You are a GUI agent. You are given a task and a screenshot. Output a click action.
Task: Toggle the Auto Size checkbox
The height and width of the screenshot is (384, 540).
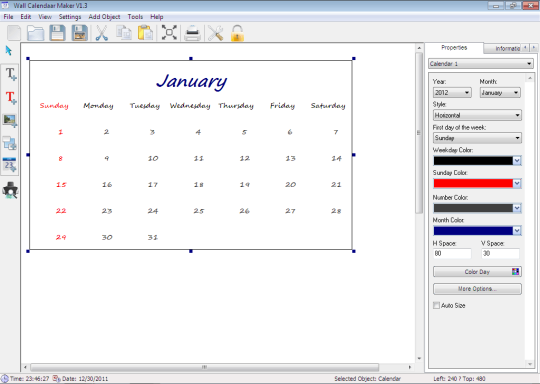tap(436, 305)
